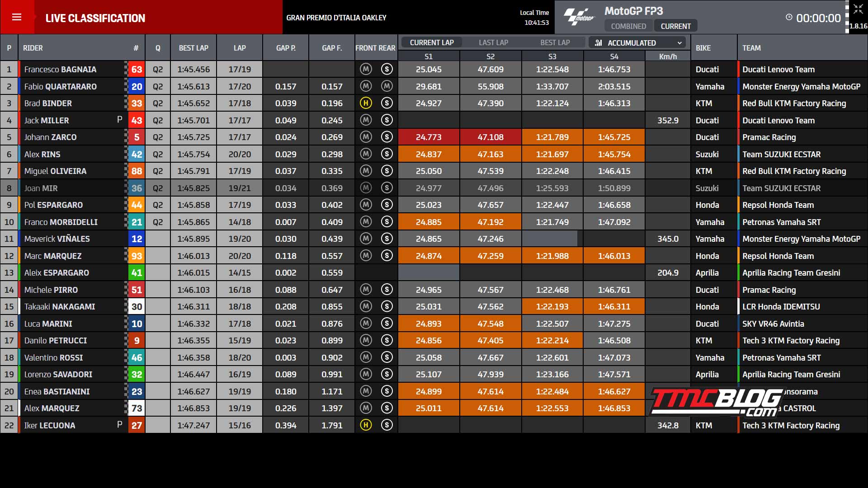Screen dimensions: 868x488
Task: Click Monster Energy Yamaha team in Quartararo's row
Action: (801, 86)
